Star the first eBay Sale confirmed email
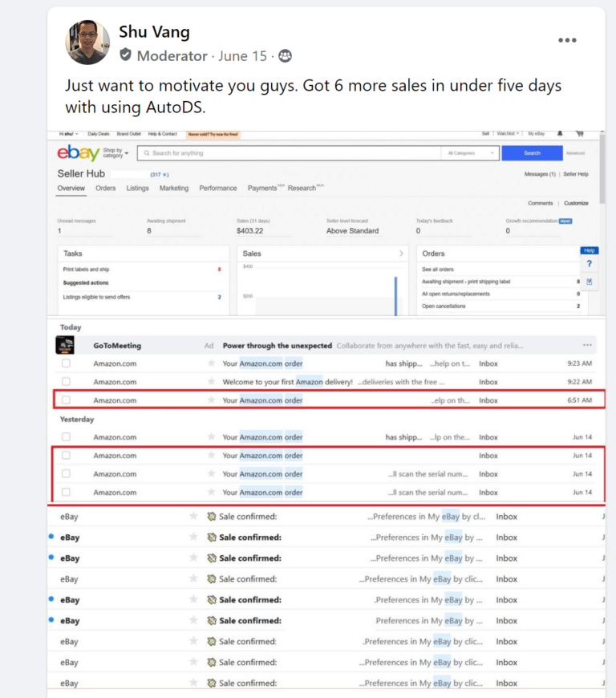This screenshot has height=698, width=616. (193, 516)
